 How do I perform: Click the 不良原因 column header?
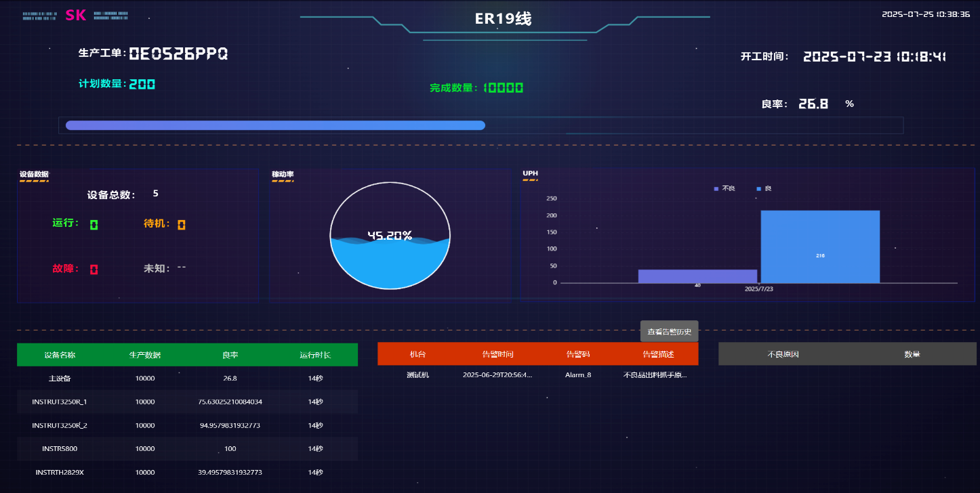[x=783, y=354]
